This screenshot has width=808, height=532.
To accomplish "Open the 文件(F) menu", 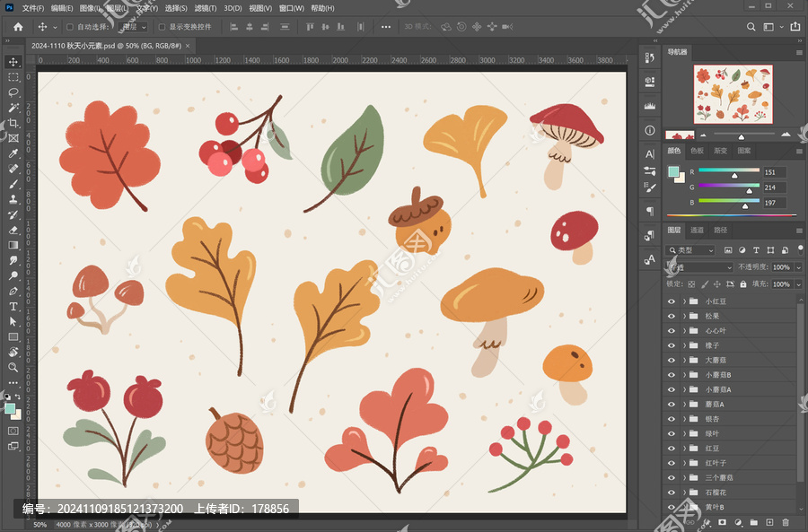I will pyautogui.click(x=33, y=8).
